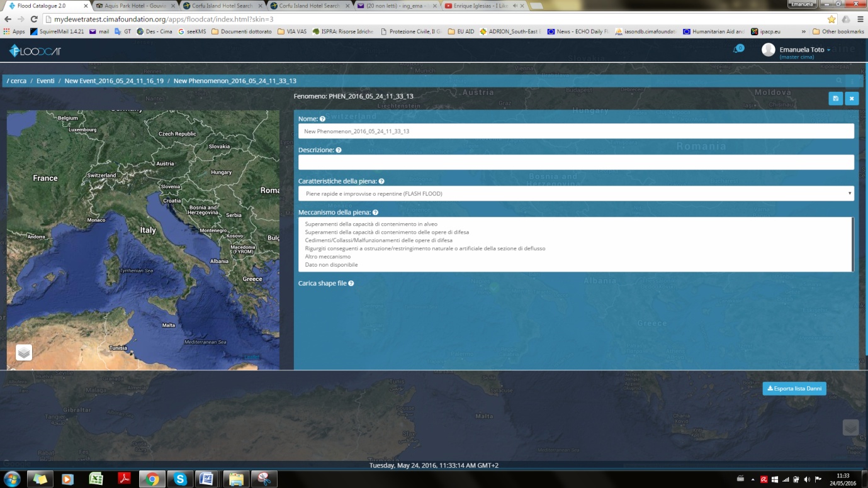Go to the Eventi breadcrumb
This screenshot has height=488, width=868.
[45, 81]
